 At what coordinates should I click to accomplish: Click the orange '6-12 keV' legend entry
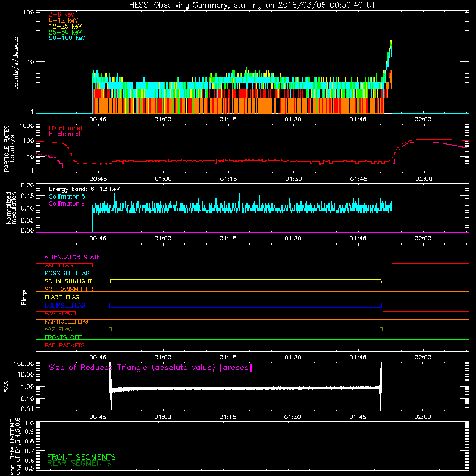[x=64, y=20]
